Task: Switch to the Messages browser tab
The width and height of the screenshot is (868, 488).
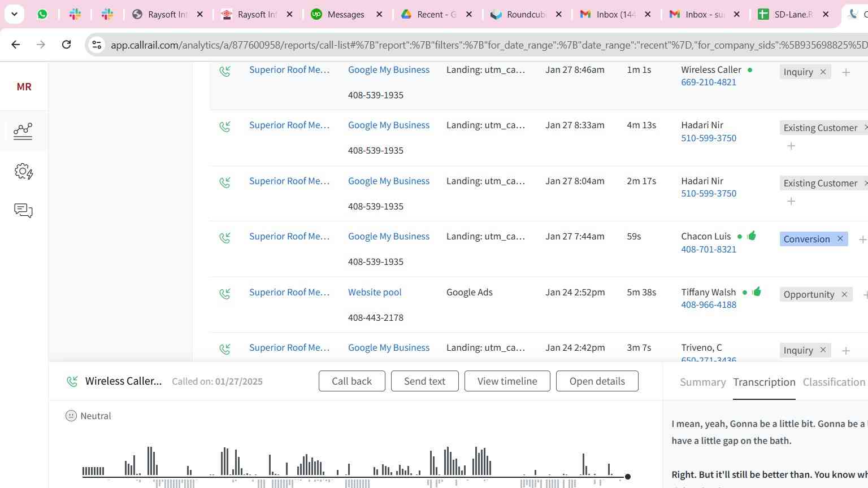Action: tap(346, 14)
